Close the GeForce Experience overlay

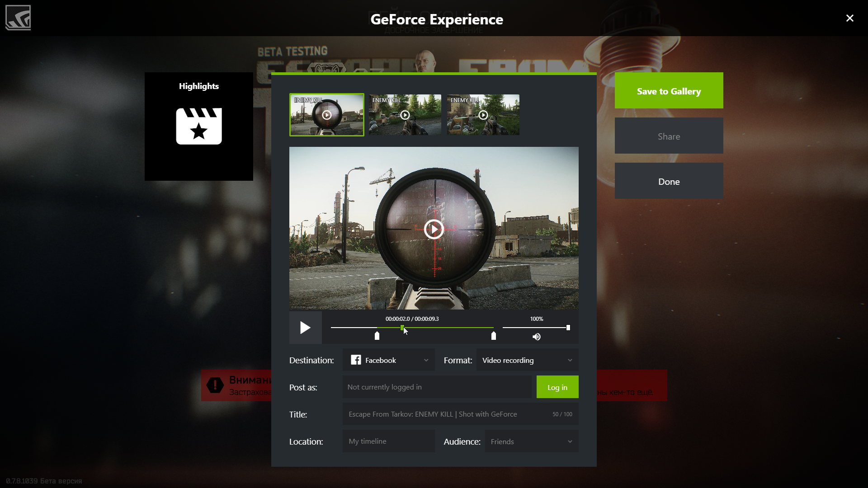tap(849, 18)
